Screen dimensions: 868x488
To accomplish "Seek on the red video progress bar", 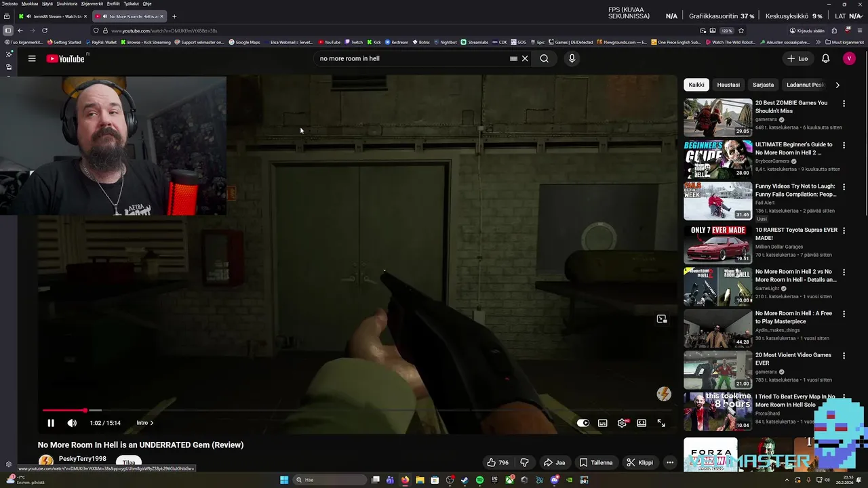I will point(357,410).
